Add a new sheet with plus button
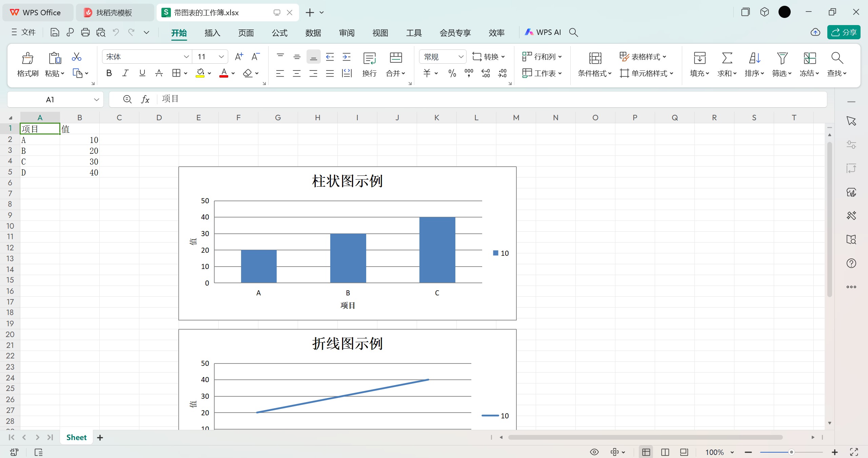 tap(100, 438)
